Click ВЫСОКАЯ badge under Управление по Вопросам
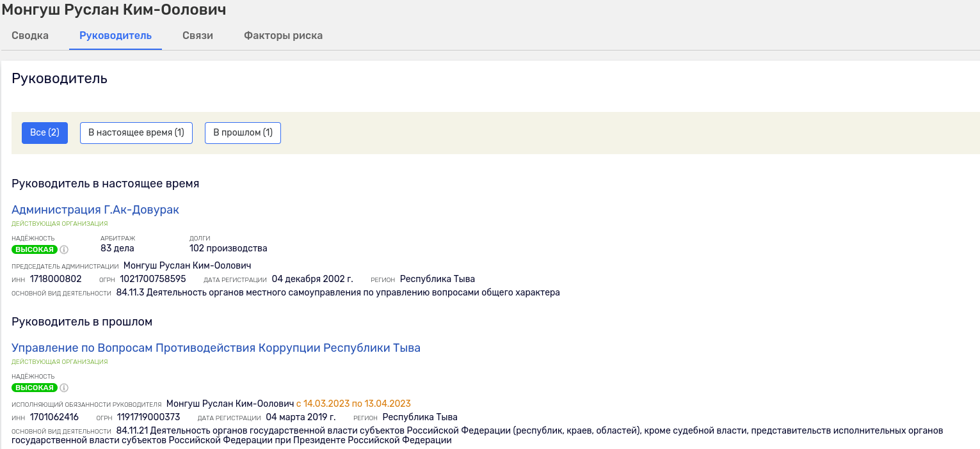Viewport: 980px width, 449px height. [35, 388]
